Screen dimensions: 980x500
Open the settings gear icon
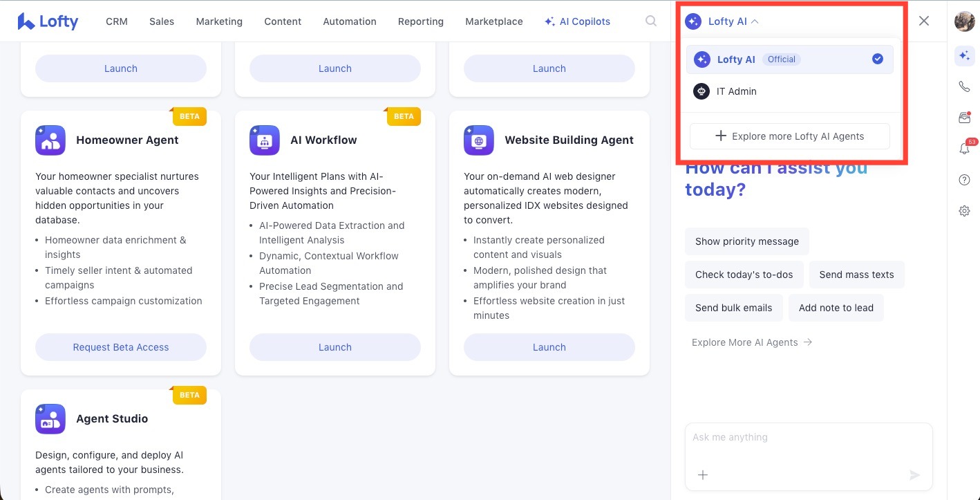point(964,211)
